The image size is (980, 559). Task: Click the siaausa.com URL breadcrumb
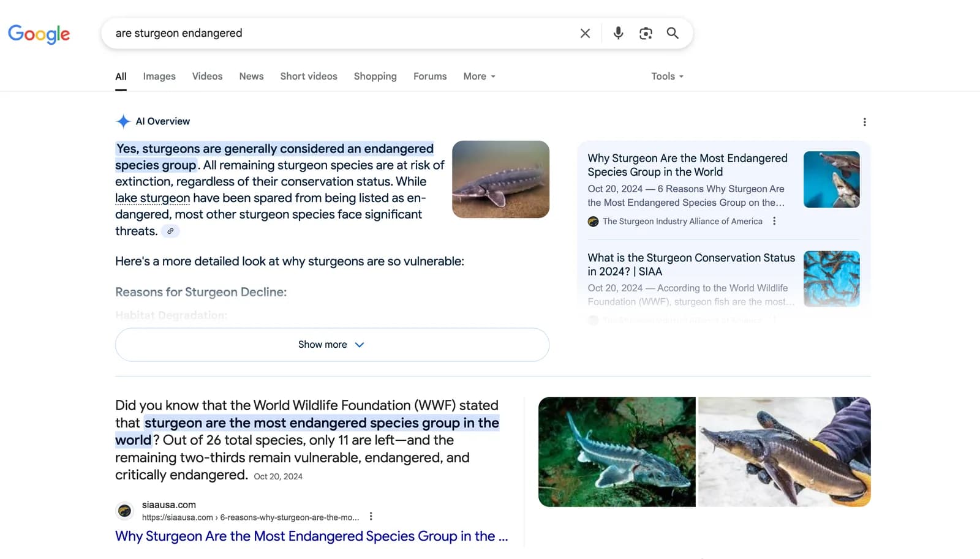coord(251,517)
